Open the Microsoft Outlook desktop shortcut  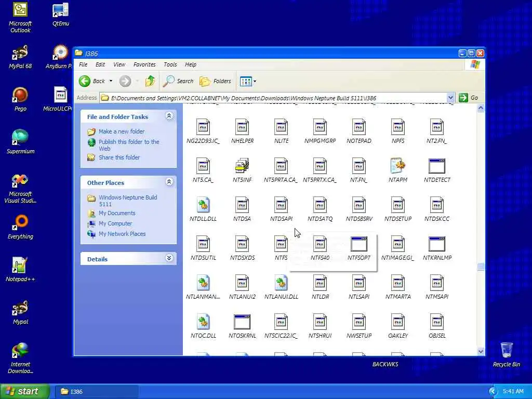20,17
